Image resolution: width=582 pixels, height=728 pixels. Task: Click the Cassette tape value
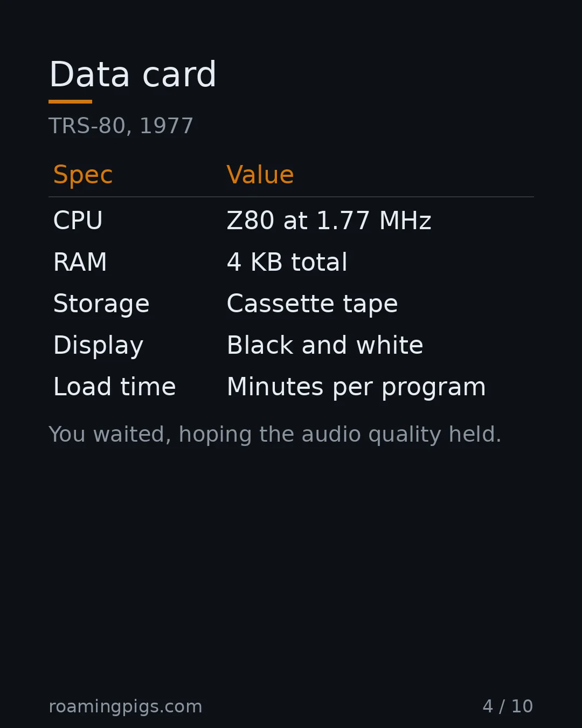tap(312, 304)
